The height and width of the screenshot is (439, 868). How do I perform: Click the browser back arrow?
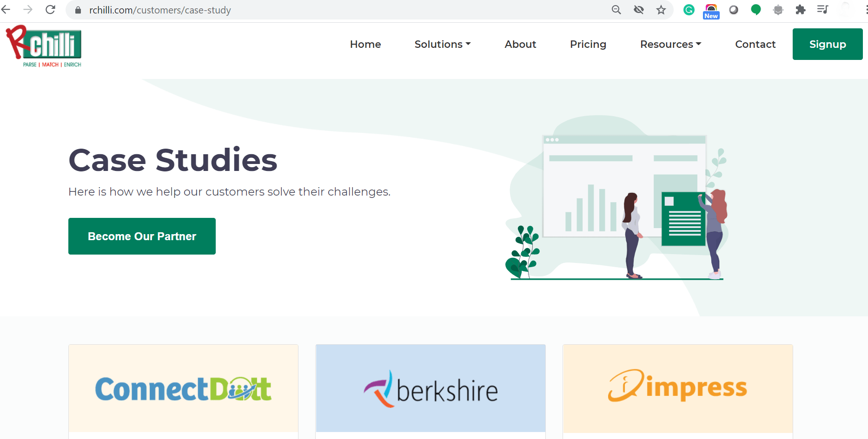(6, 10)
